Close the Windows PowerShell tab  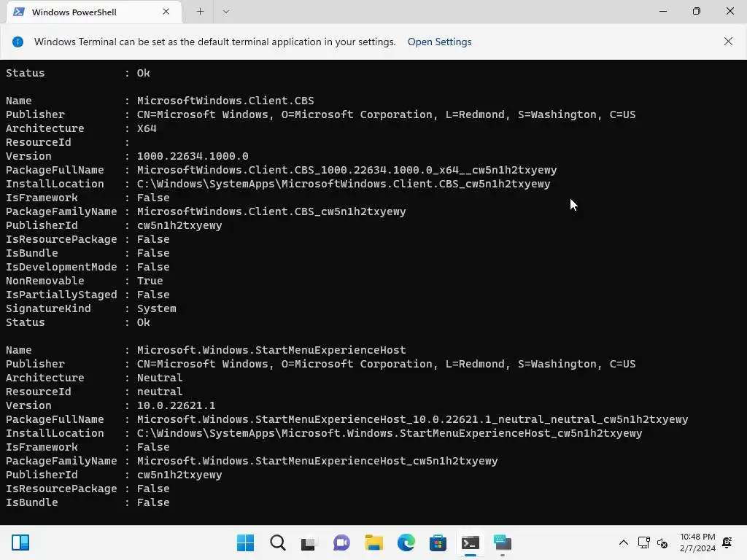[x=166, y=12]
